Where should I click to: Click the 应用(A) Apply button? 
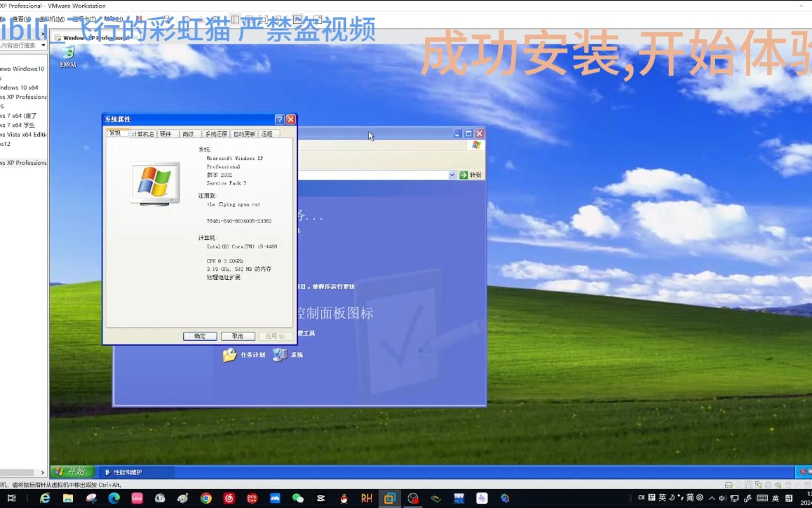click(x=275, y=336)
